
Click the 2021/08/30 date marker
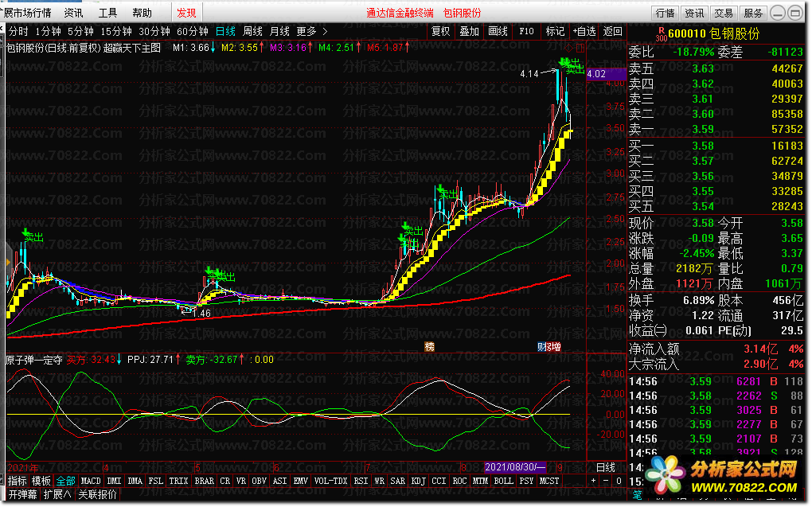click(515, 466)
